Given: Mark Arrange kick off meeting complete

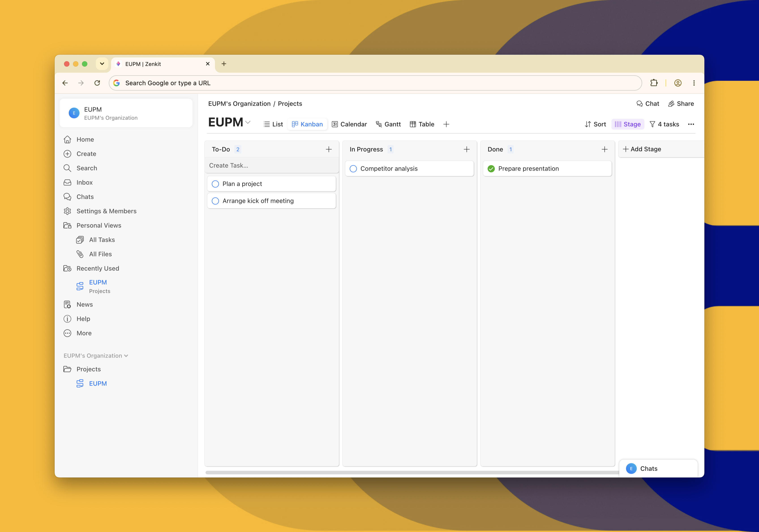Looking at the screenshot, I should point(215,201).
